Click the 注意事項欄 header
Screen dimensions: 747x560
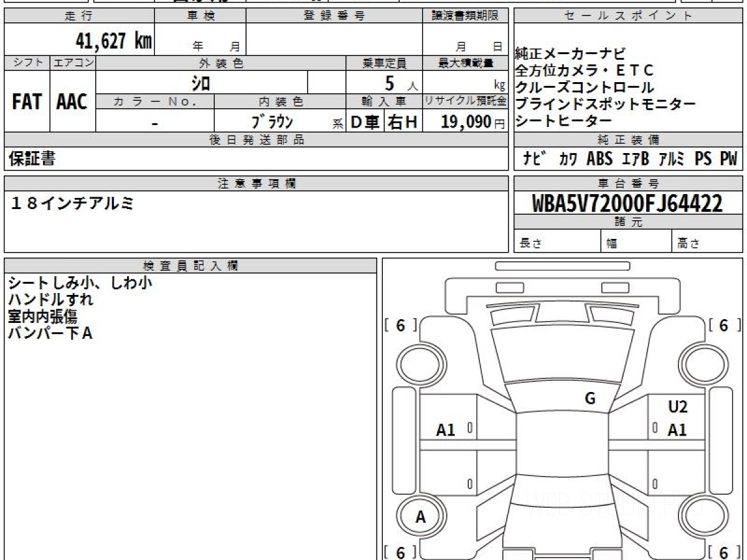coord(256,183)
